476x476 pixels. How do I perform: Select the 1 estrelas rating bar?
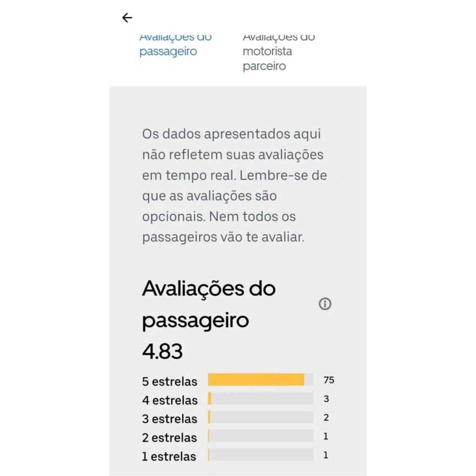click(x=260, y=455)
